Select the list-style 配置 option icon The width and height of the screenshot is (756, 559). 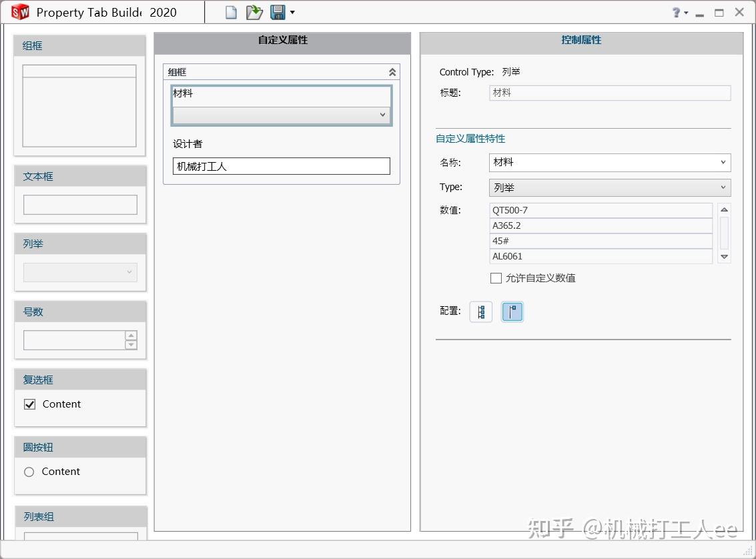pos(481,312)
